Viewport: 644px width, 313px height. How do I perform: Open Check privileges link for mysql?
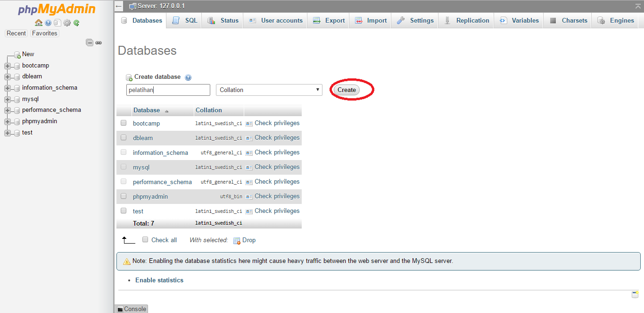tap(277, 167)
